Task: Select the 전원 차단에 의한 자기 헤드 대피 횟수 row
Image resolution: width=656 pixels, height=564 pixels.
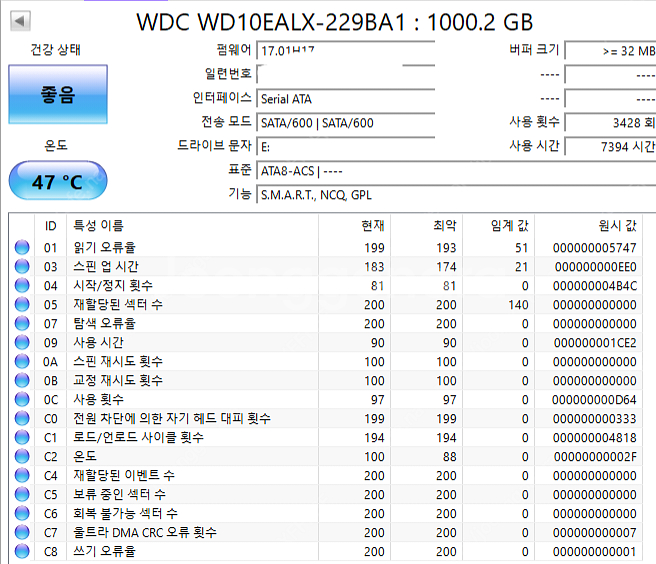Action: tap(326, 418)
